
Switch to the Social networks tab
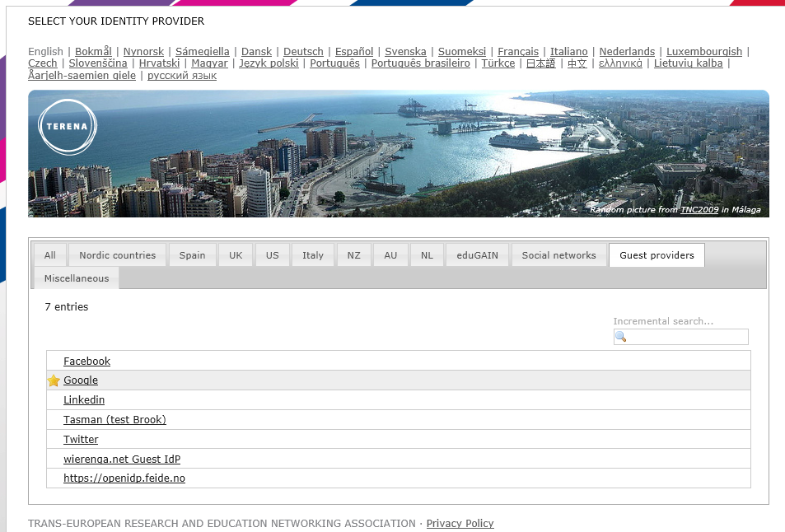[559, 255]
